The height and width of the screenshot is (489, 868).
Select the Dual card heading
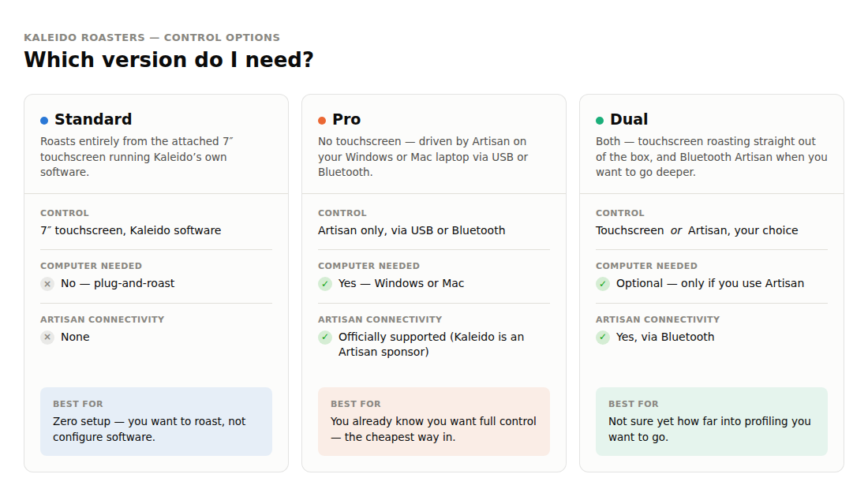click(x=629, y=119)
